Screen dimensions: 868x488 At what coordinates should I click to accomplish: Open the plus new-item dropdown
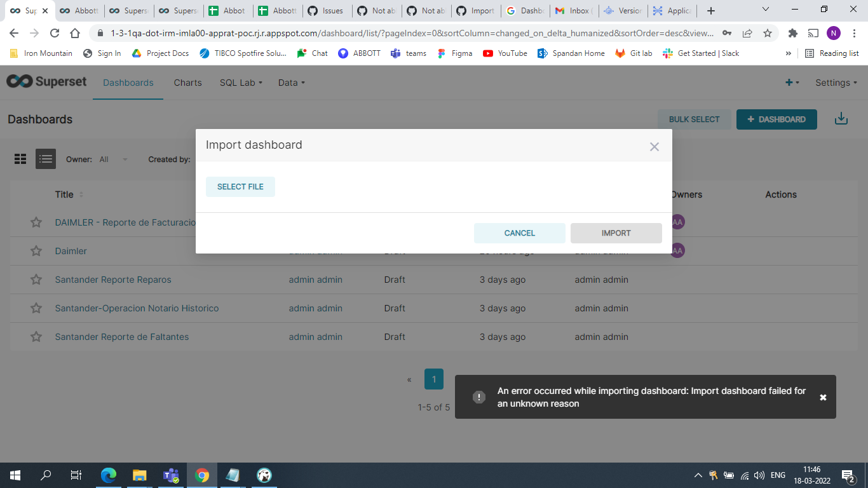click(792, 83)
